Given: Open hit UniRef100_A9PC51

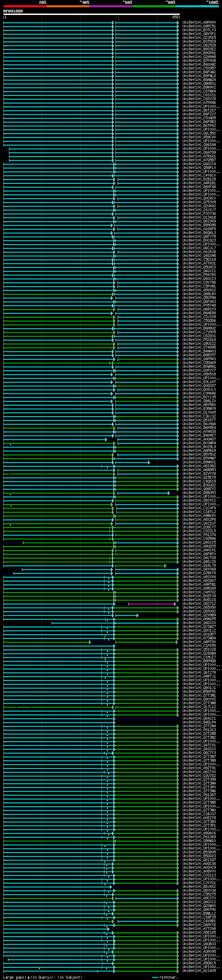Looking at the screenshot, I should tap(199, 26).
